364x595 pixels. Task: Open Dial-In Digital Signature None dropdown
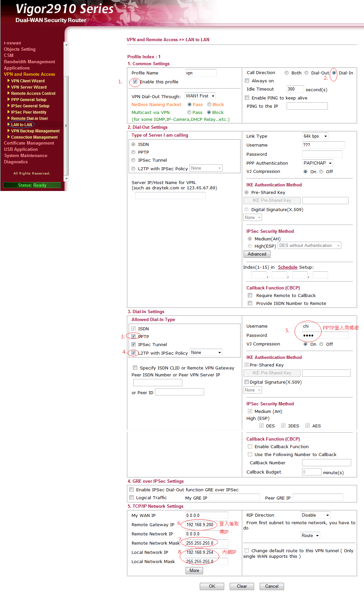pos(252,390)
